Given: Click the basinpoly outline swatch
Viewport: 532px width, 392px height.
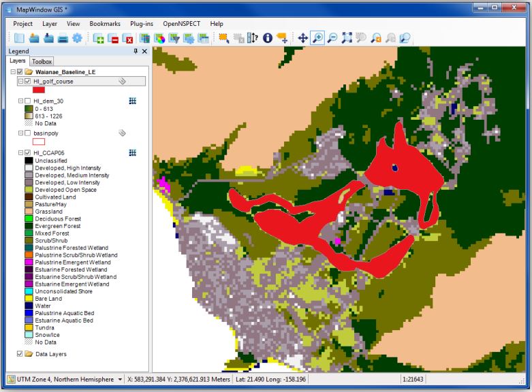Looking at the screenshot, I should (39, 142).
